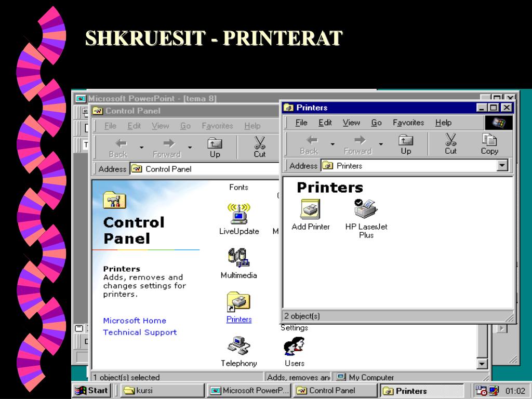532x399 pixels.
Task: Click '1 object(s) selected' status text
Action: tap(126, 377)
